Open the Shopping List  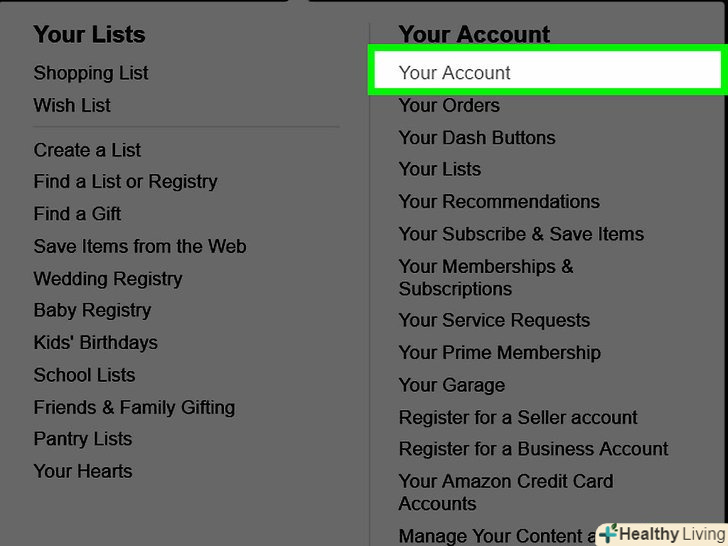pos(91,73)
